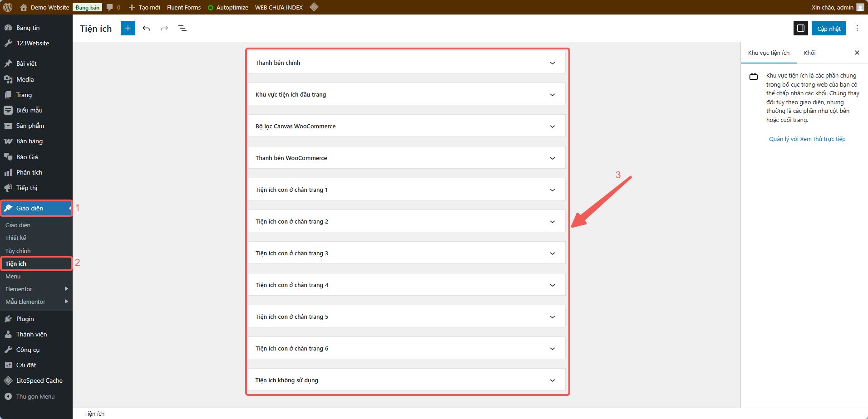Open the three-dot options menu
The width and height of the screenshot is (868, 419).
857,28
